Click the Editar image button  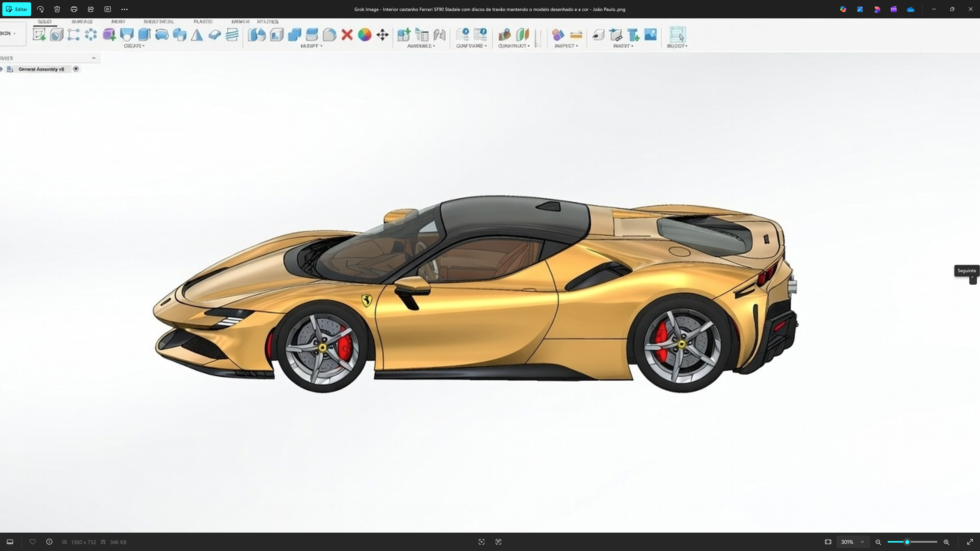pos(17,9)
